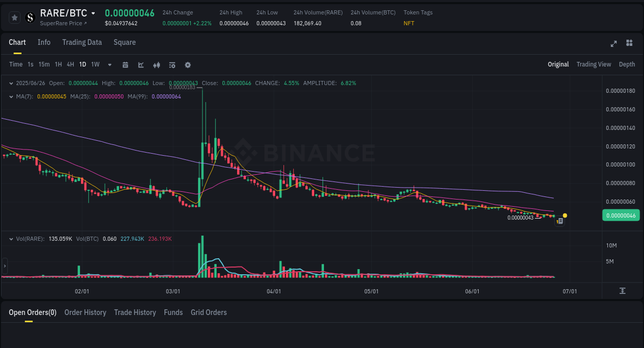
Task: Open the extra time interval dropdown arrow
Action: tap(109, 64)
